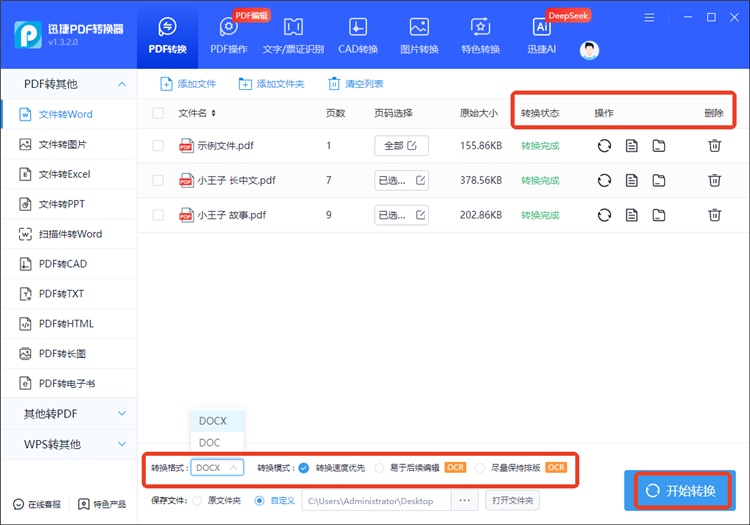The width and height of the screenshot is (750, 525).
Task: Open the hamburger menu icon
Action: click(x=649, y=18)
